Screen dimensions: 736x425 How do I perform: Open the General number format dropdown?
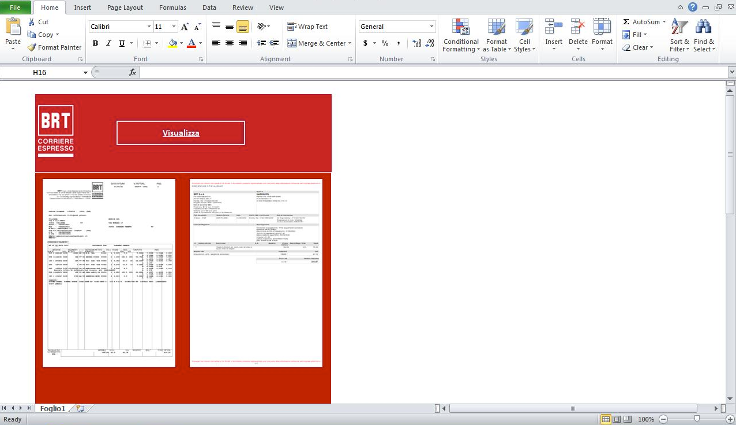coord(431,27)
